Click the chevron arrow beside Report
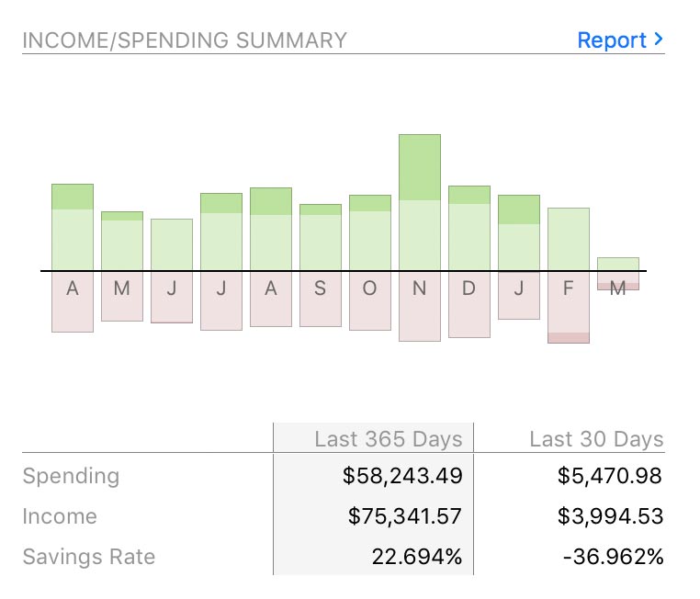Image resolution: width=700 pixels, height=599 pixels. point(658,40)
